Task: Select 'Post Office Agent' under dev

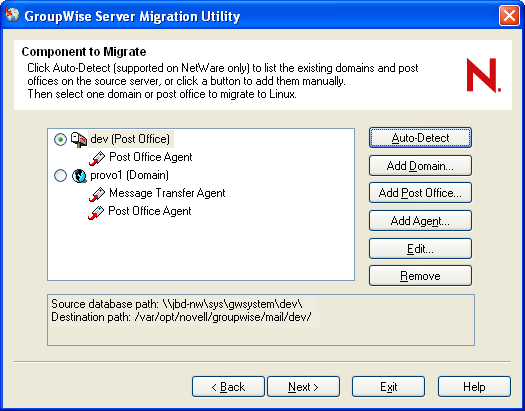Action: pos(151,157)
